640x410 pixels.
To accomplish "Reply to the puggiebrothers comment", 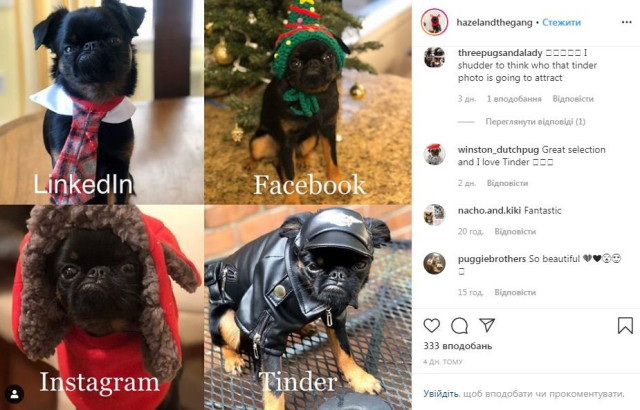I will click(515, 293).
